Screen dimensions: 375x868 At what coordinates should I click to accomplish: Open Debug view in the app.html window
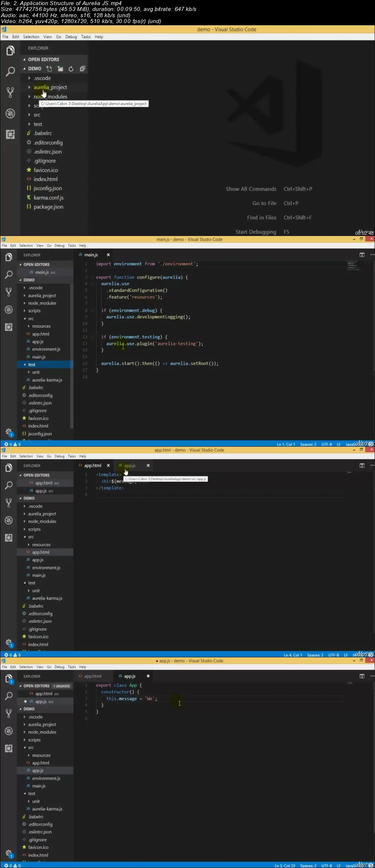point(9,520)
